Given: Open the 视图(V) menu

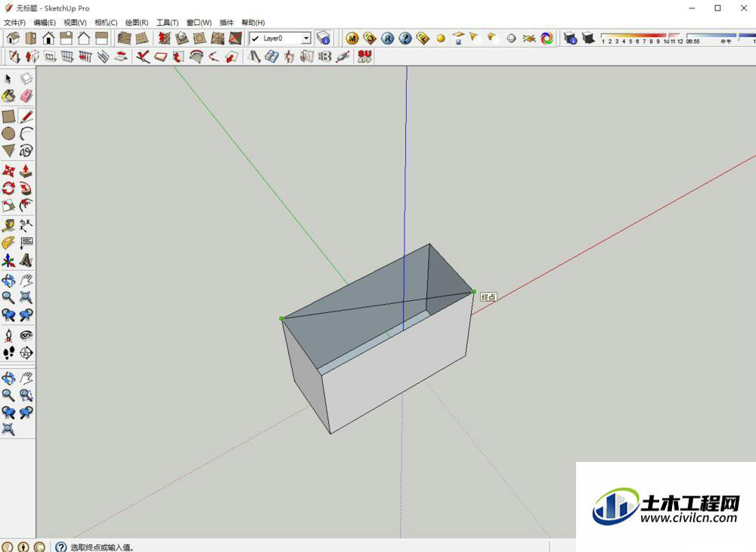Looking at the screenshot, I should tap(75, 23).
